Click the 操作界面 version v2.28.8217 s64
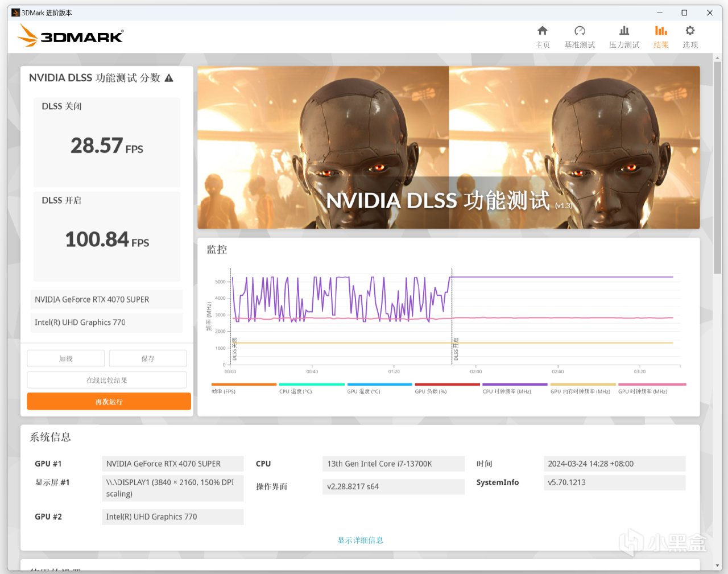 click(x=394, y=486)
